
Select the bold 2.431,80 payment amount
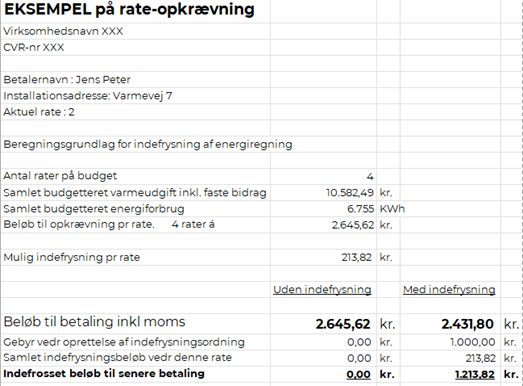(467, 324)
